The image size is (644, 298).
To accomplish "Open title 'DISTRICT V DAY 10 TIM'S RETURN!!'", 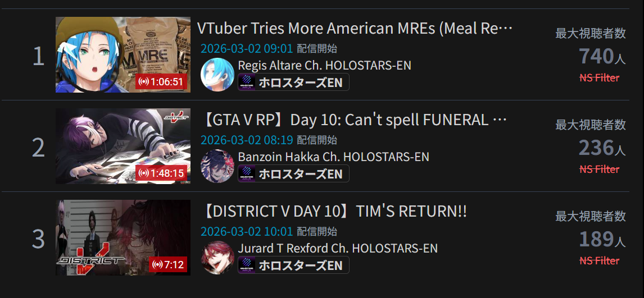I will (334, 211).
